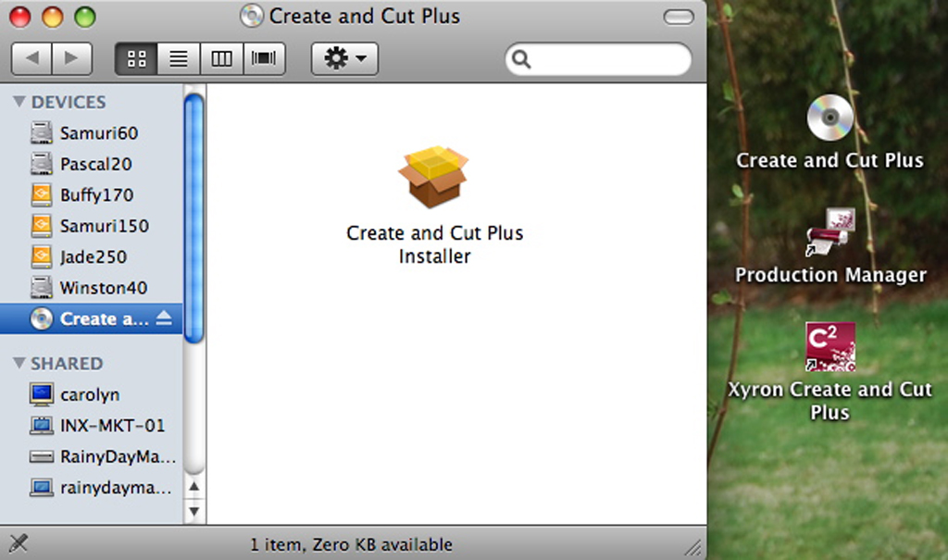Click the carolyn computer icon
The height and width of the screenshot is (560, 948).
41,394
